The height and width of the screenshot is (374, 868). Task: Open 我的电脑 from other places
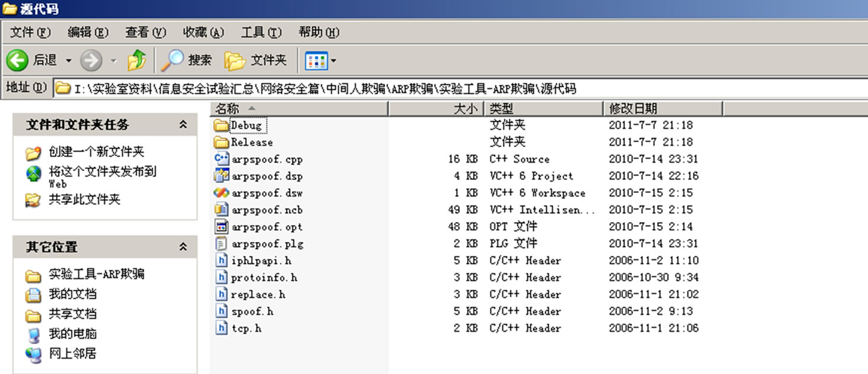coord(72,334)
